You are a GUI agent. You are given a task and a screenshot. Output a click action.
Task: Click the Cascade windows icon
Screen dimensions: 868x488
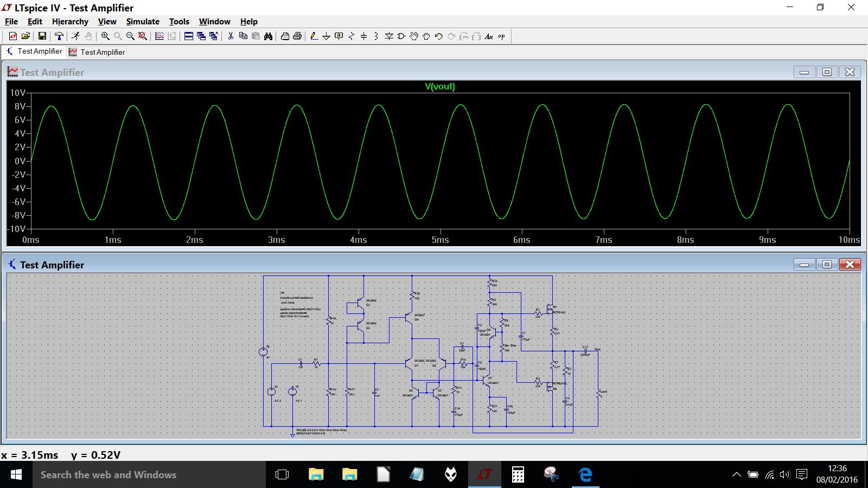click(201, 36)
